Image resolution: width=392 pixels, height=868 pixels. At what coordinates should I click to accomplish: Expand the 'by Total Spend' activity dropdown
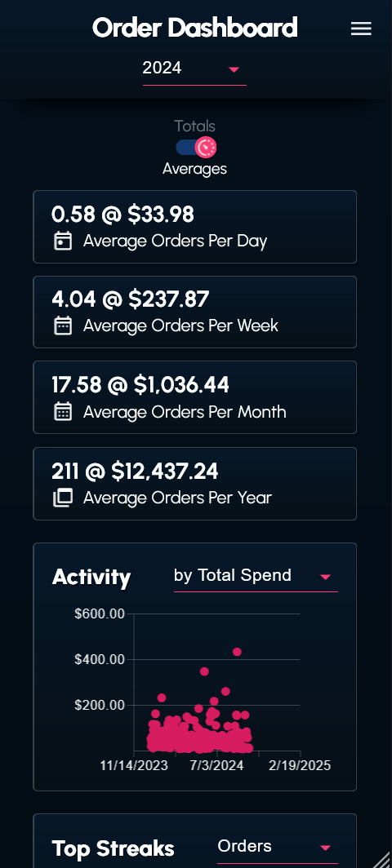coord(256,576)
